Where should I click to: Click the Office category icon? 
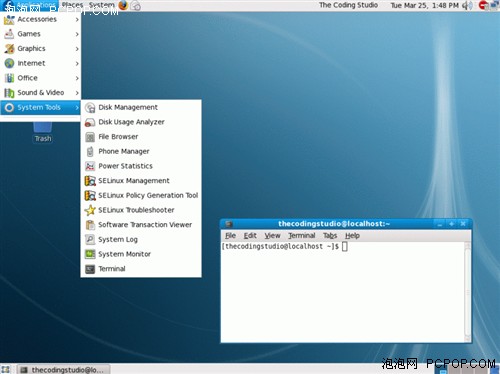click(x=9, y=78)
